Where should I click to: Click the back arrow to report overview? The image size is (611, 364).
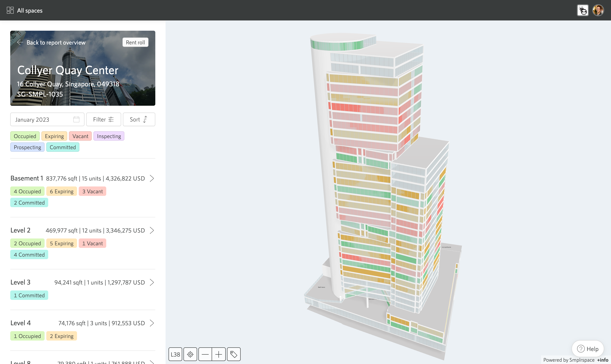click(x=20, y=42)
